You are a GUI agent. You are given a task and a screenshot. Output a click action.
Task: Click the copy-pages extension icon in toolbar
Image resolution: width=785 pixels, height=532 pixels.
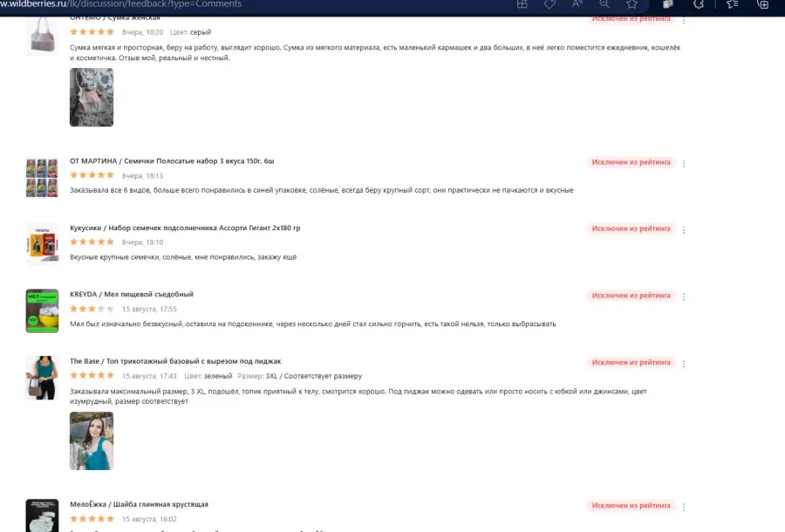click(x=668, y=4)
